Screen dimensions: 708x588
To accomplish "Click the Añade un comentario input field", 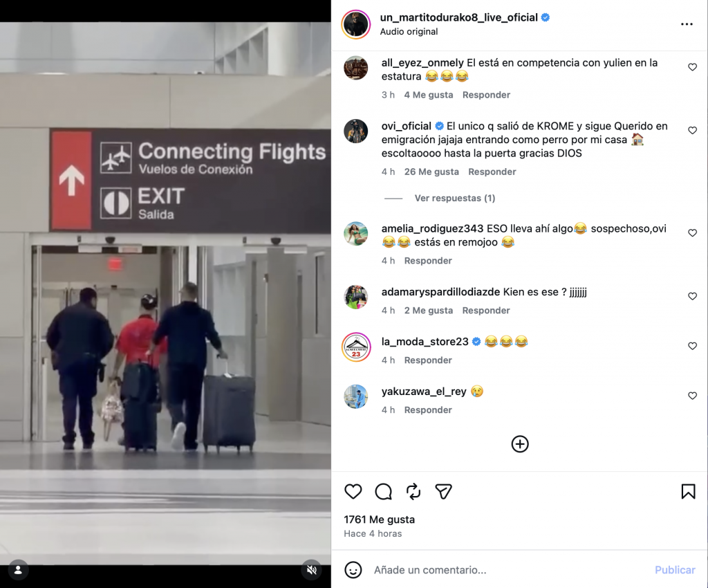I will tap(510, 570).
